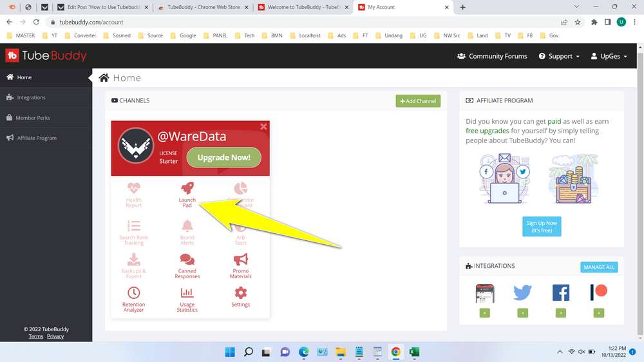Open taskbar Search
The image size is (644, 362).
tap(249, 352)
